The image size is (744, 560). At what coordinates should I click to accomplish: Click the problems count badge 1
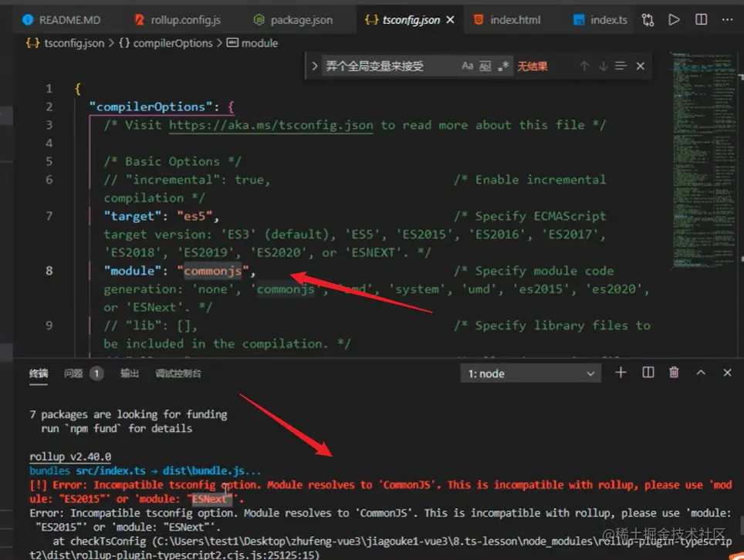96,373
